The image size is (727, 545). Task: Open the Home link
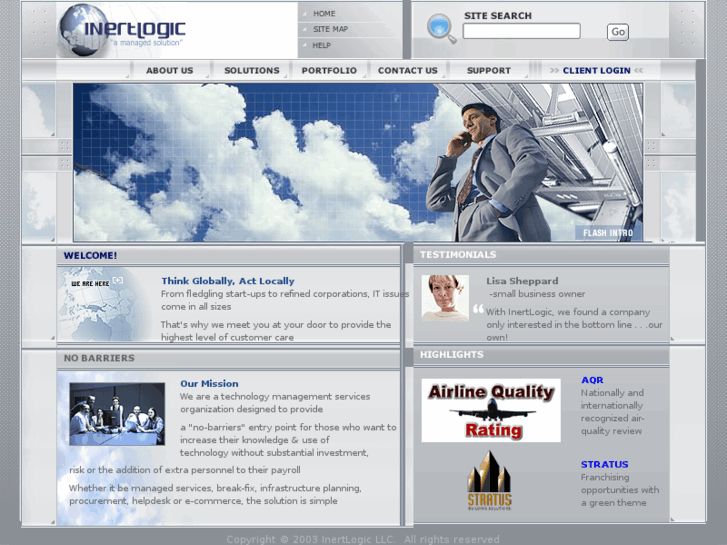coord(324,14)
